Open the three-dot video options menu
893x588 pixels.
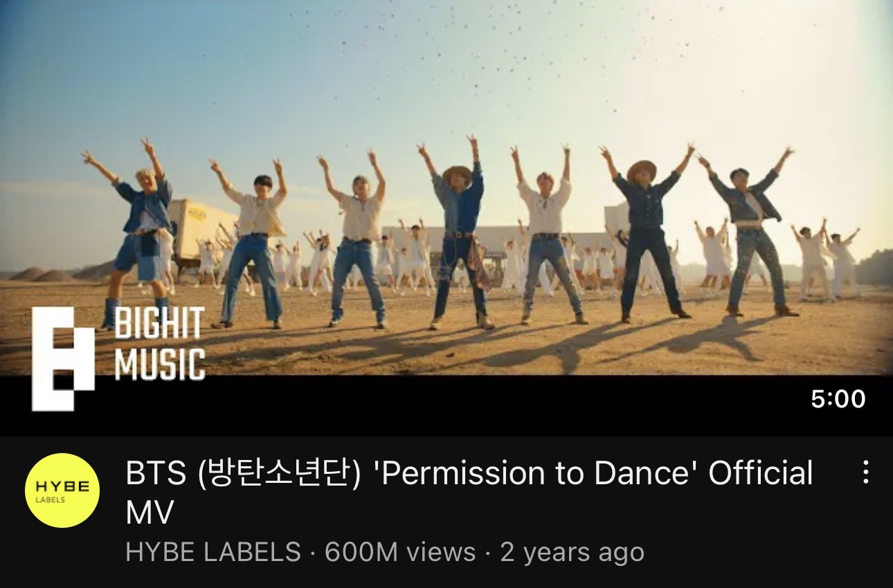(865, 472)
